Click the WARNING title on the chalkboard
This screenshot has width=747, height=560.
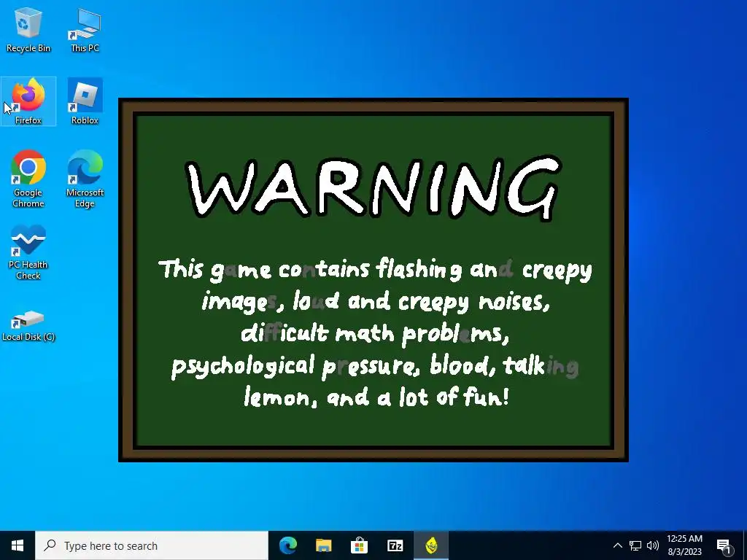373,187
